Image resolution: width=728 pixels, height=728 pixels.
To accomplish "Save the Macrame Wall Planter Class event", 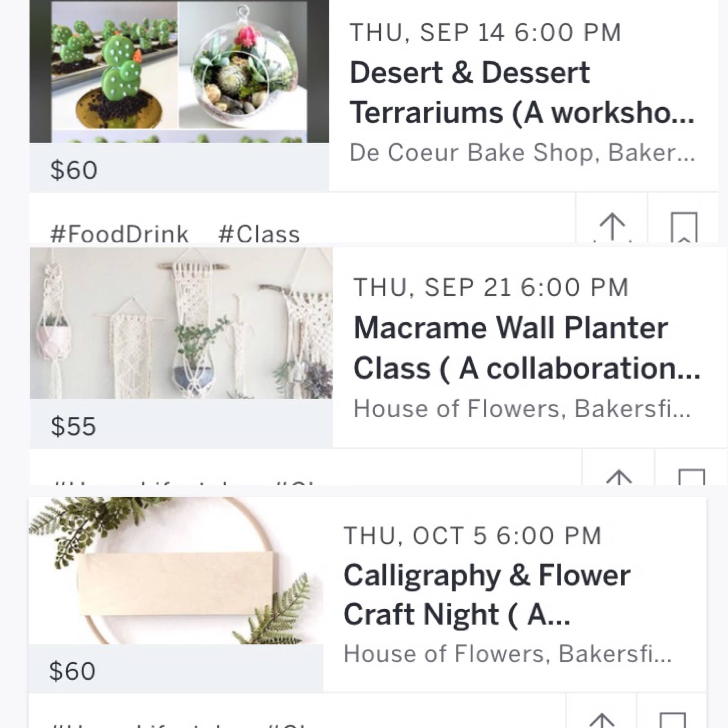I will pos(691,476).
